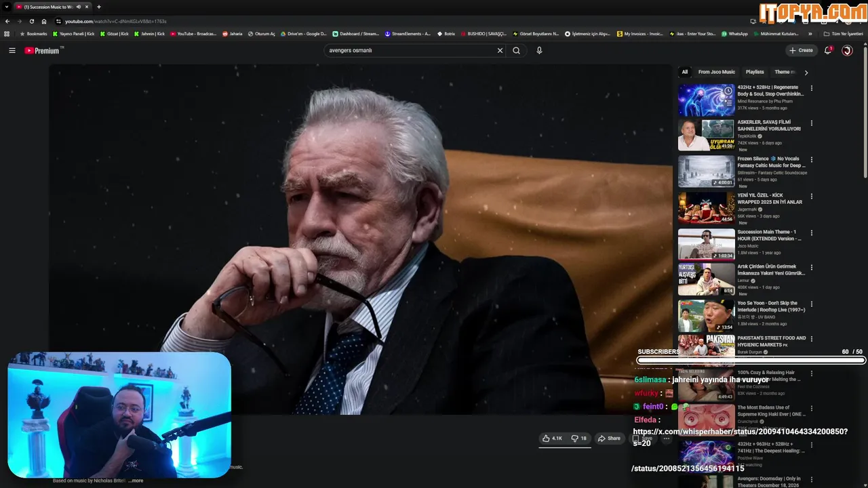Open the 'Yoo Se Yoon' video thumbnail
Viewport: 868px width, 488px height.
coord(706,315)
